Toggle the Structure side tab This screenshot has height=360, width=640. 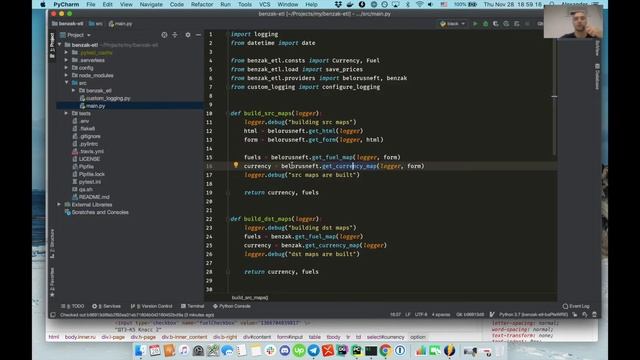tap(52, 243)
